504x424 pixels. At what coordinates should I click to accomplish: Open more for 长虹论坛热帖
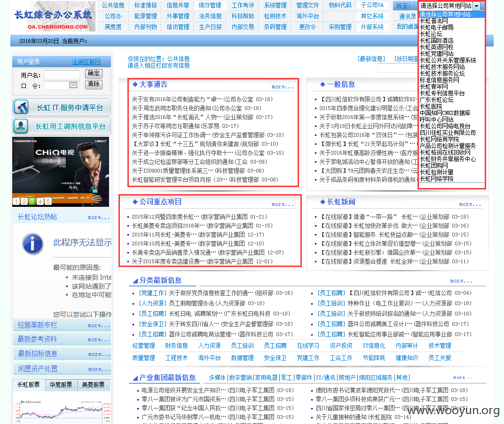pyautogui.click(x=99, y=218)
